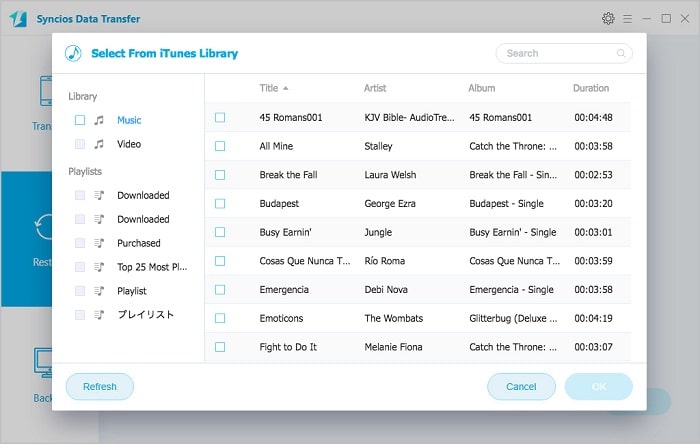
Task: Click the music note icon beside Music
Action: (99, 120)
